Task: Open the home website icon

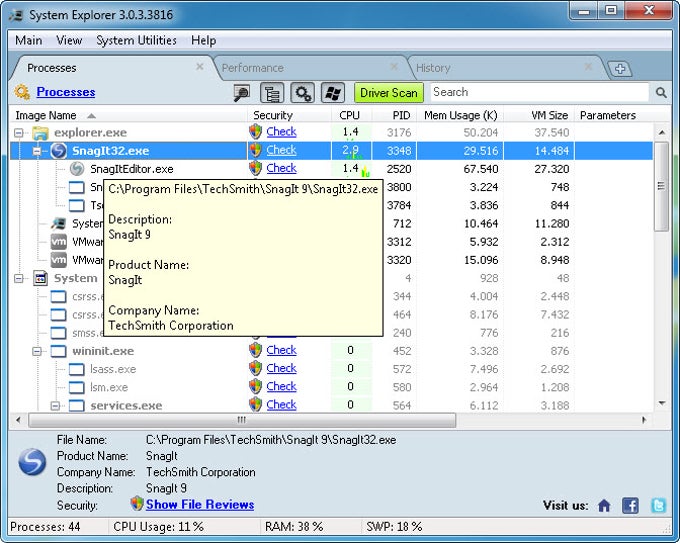Action: coord(604,506)
